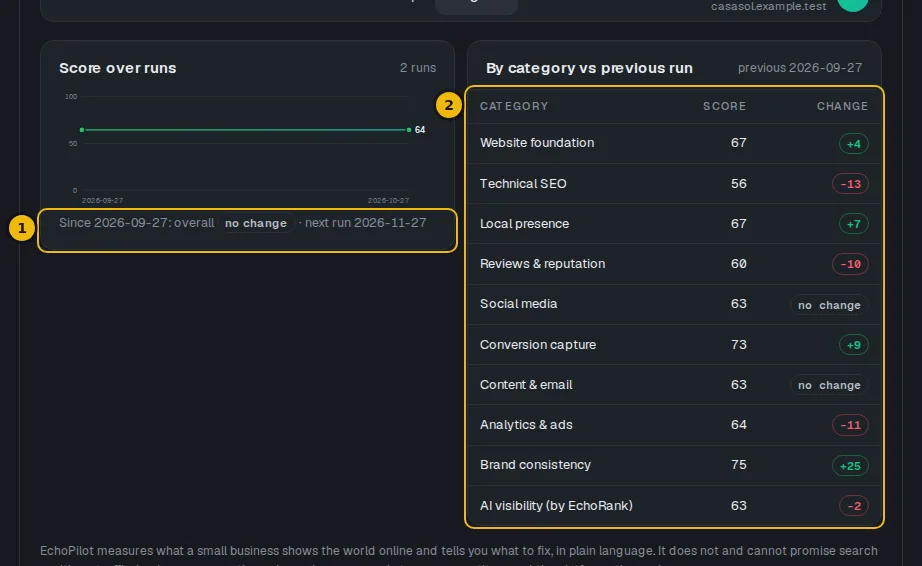Select the Local presence row name
This screenshot has height=566, width=922.
pos(525,224)
